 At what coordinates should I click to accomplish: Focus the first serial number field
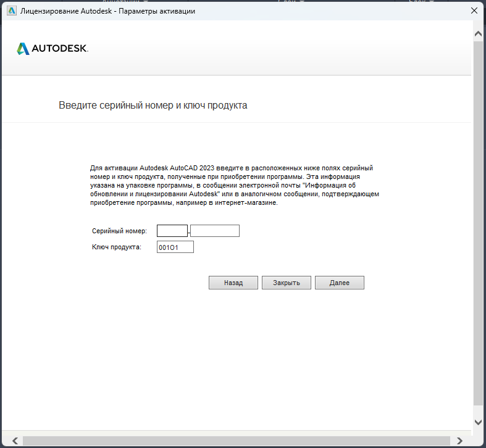point(172,231)
